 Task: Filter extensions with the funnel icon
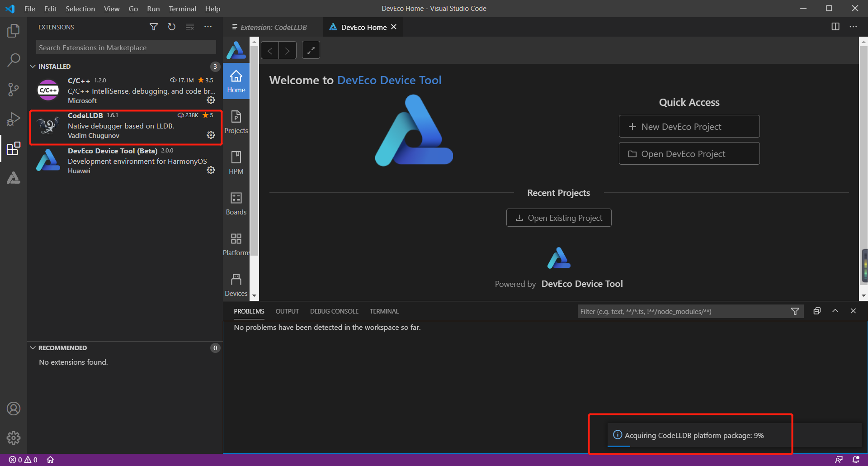(x=154, y=27)
